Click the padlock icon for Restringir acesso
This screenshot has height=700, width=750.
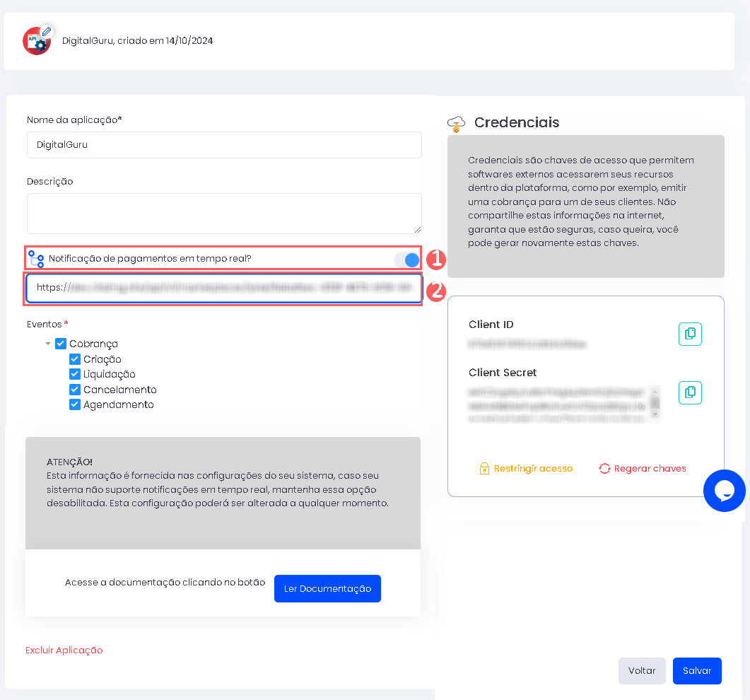coord(485,468)
